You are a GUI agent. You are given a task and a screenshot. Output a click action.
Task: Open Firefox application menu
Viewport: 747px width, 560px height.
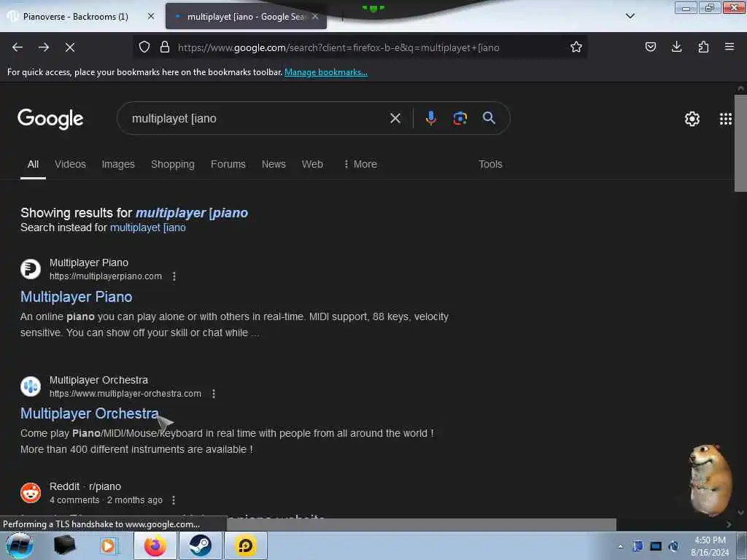[x=729, y=47]
